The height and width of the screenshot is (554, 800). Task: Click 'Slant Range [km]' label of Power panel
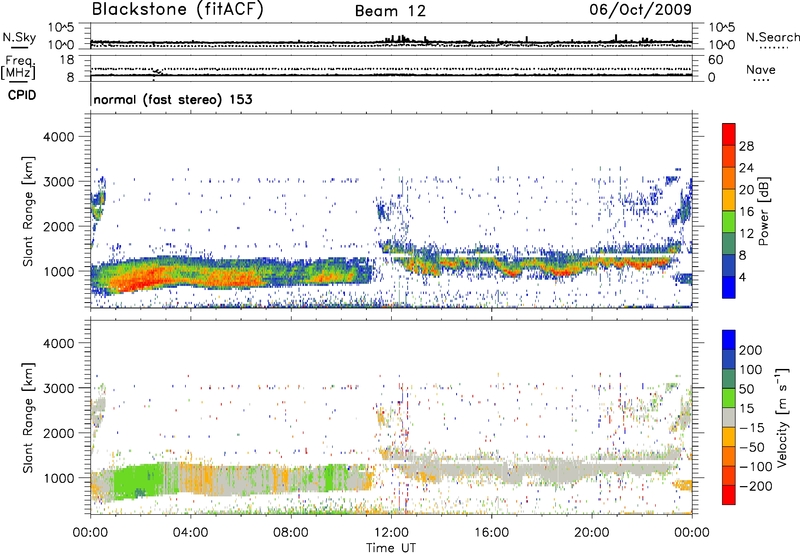[28, 211]
